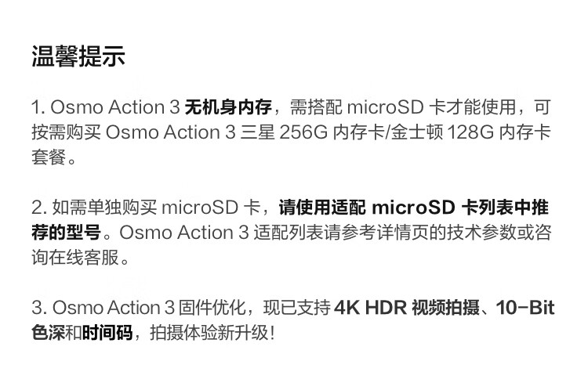
Task: Click the 固件优化 text
Action: pyautogui.click(x=212, y=308)
